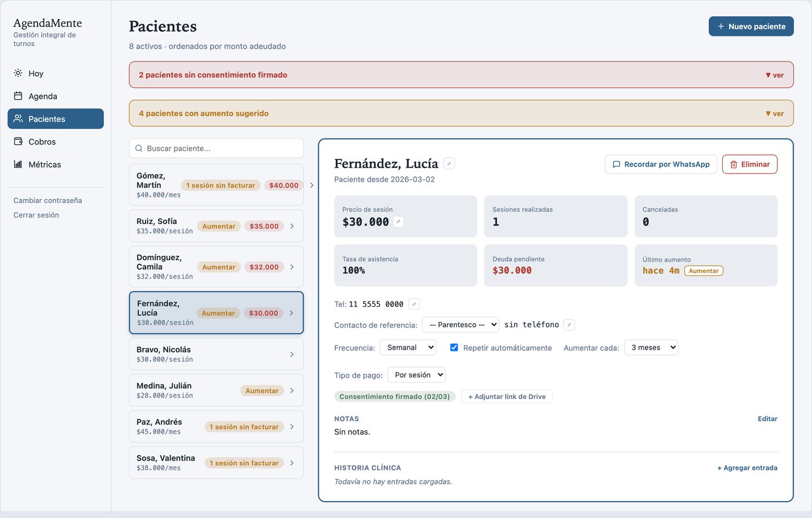Click Recordar por WhatsApp button
The height and width of the screenshot is (518, 812).
click(661, 164)
